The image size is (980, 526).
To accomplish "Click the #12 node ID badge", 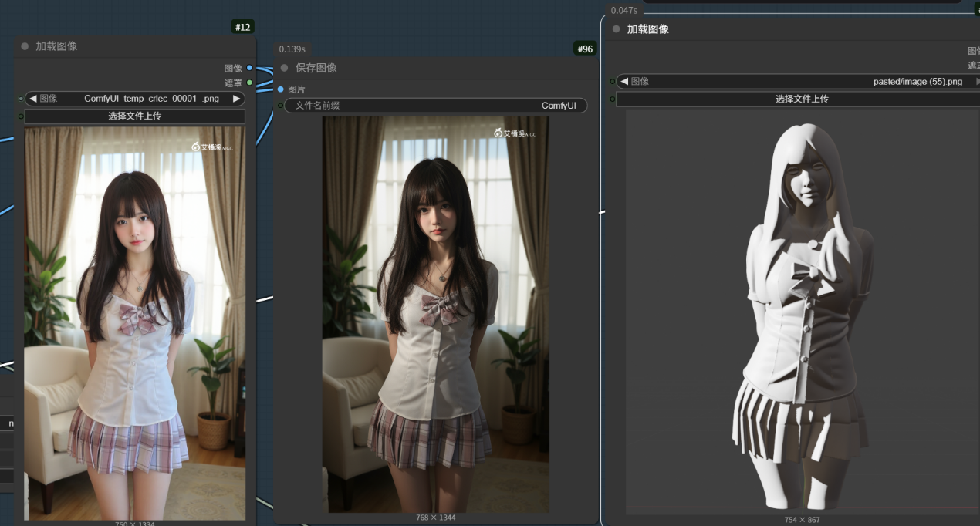I will [x=242, y=27].
